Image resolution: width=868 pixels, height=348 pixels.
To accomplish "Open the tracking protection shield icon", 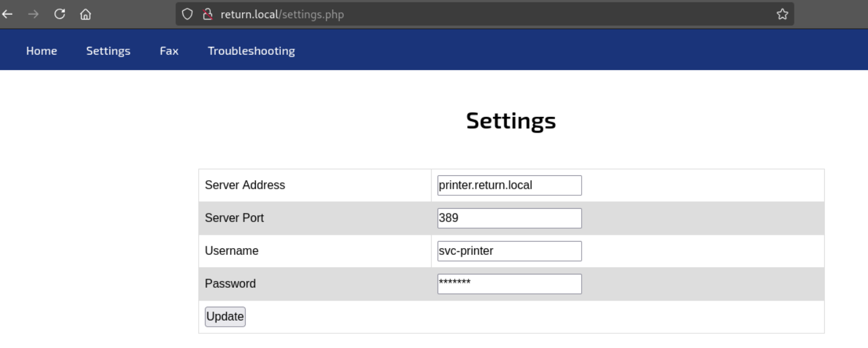I will [187, 14].
